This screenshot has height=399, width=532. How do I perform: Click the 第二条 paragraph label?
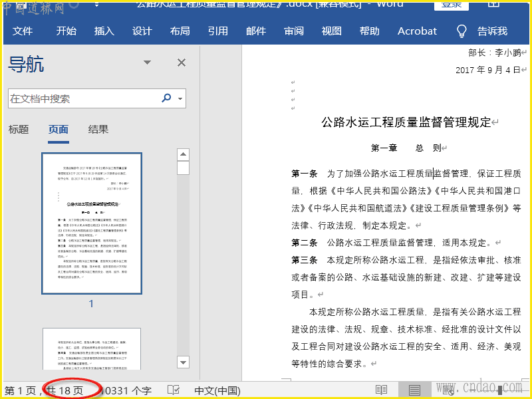(305, 243)
